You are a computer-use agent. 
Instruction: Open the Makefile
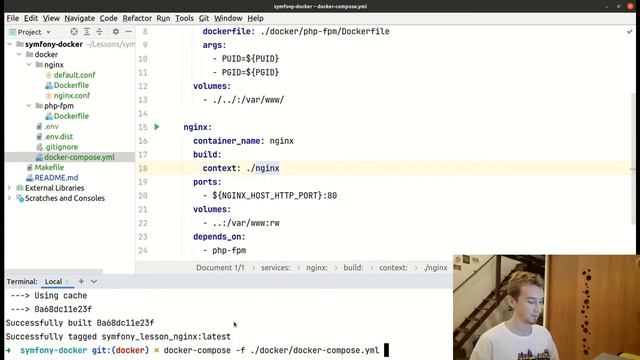pyautogui.click(x=49, y=167)
